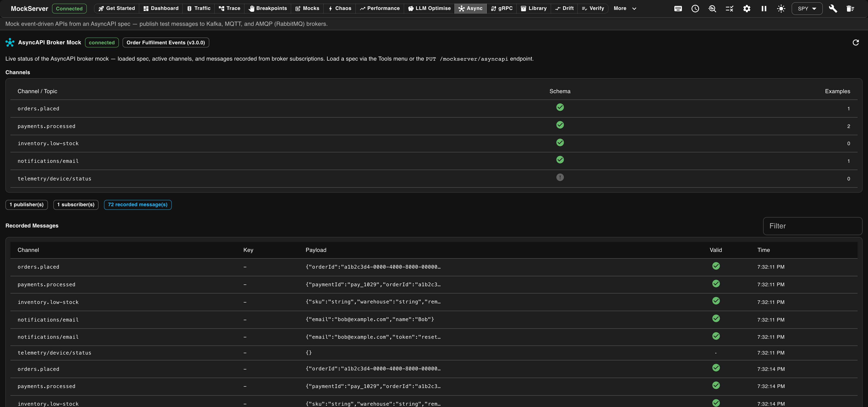Click the clock history icon
868x407 pixels.
click(x=695, y=9)
